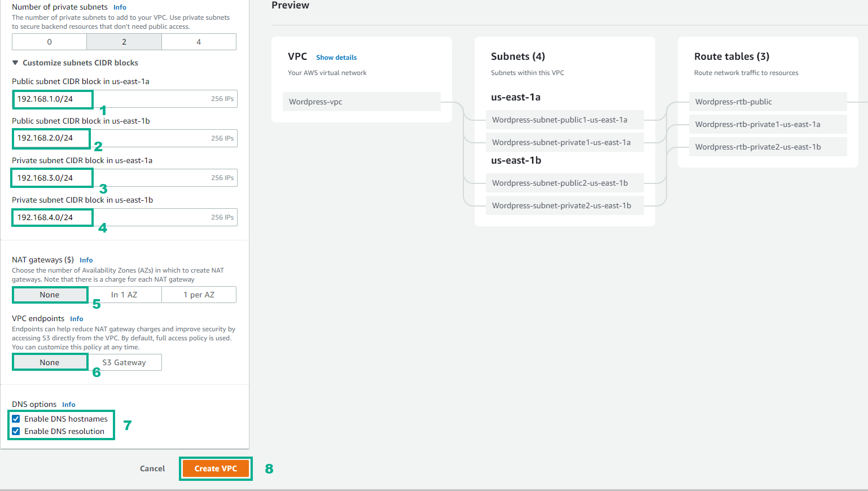The height and width of the screenshot is (491, 868).
Task: Select Wordpress-subnet-public2-us-east-1b in preview
Action: point(565,183)
